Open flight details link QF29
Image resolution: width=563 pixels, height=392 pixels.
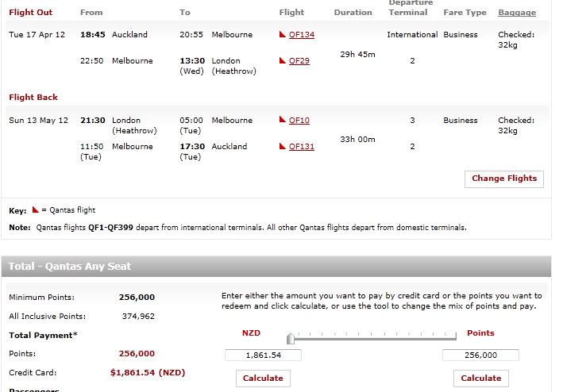pyautogui.click(x=299, y=61)
